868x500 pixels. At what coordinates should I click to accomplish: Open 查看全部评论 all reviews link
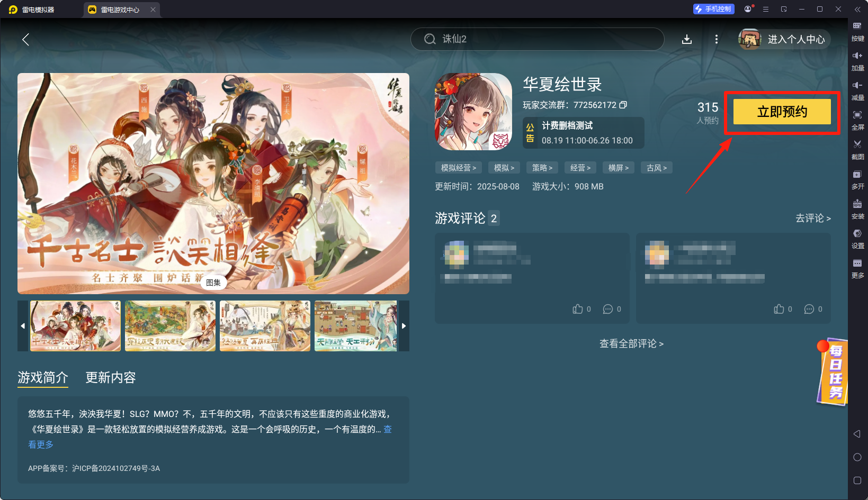click(x=631, y=344)
